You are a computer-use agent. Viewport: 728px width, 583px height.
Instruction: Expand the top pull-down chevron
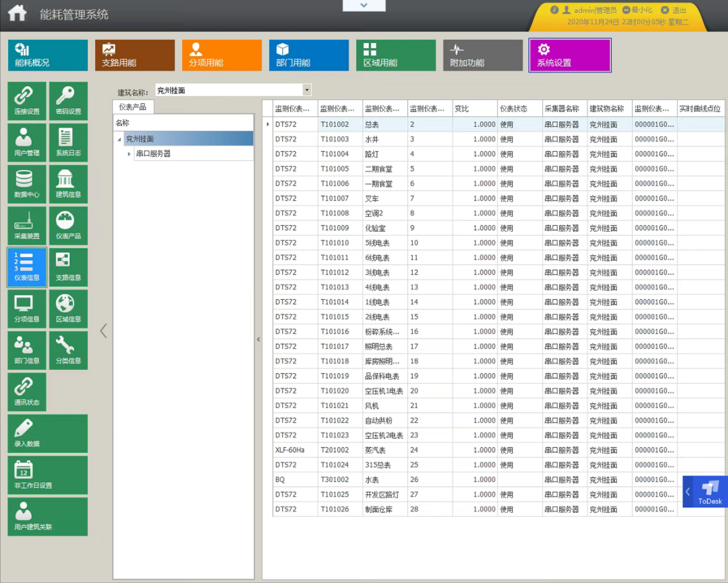pos(364,5)
